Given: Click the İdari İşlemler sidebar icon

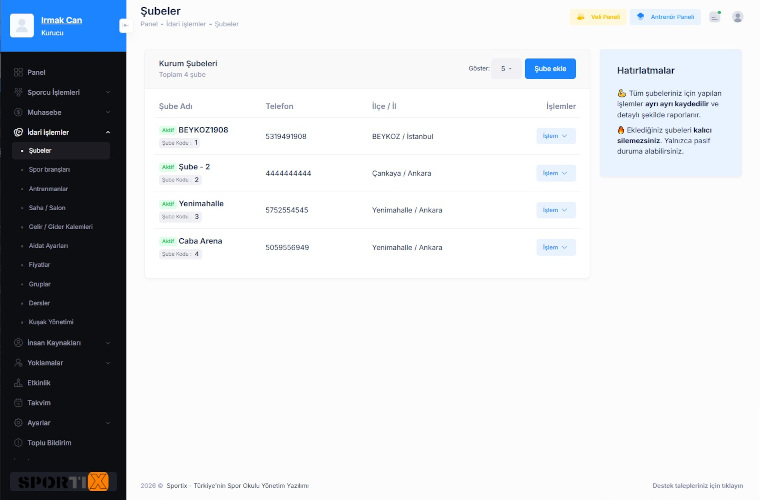Looking at the screenshot, I should pyautogui.click(x=18, y=132).
